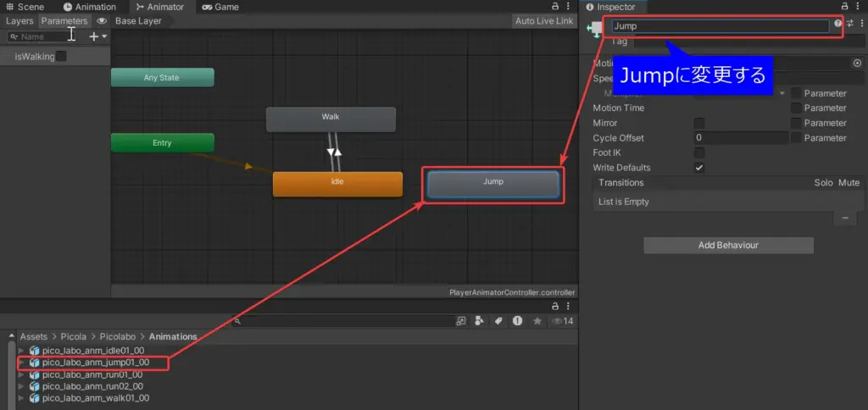Screen dimensions: 868x410
Task: Click the Add Behaviour button
Action: (x=728, y=245)
